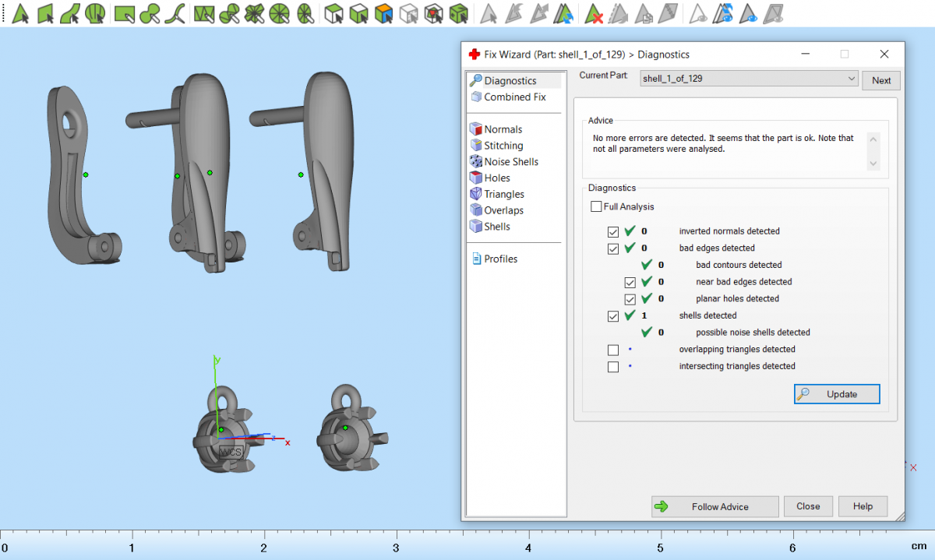
Task: Open the Profiles section
Action: [x=500, y=259]
